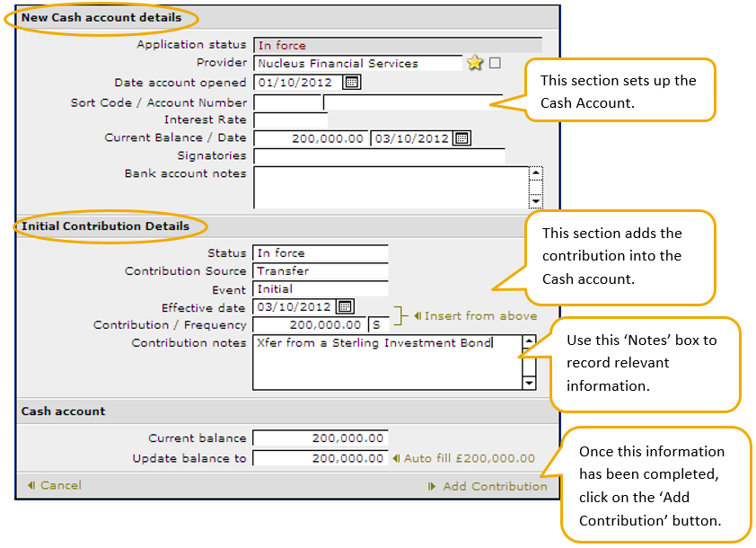Image resolution: width=756 pixels, height=548 pixels.
Task: Click the Provider field Nucleus Financial Services
Action: coord(357,63)
